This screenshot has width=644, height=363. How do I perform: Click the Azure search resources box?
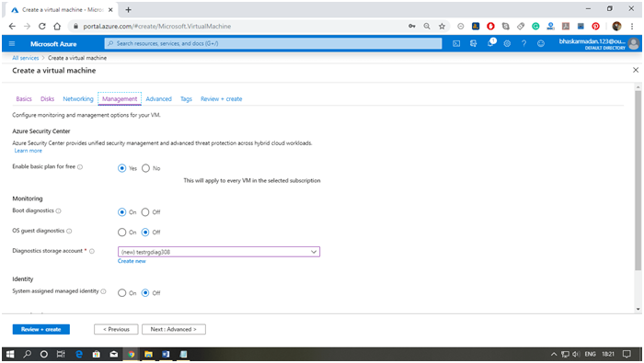coord(273,43)
